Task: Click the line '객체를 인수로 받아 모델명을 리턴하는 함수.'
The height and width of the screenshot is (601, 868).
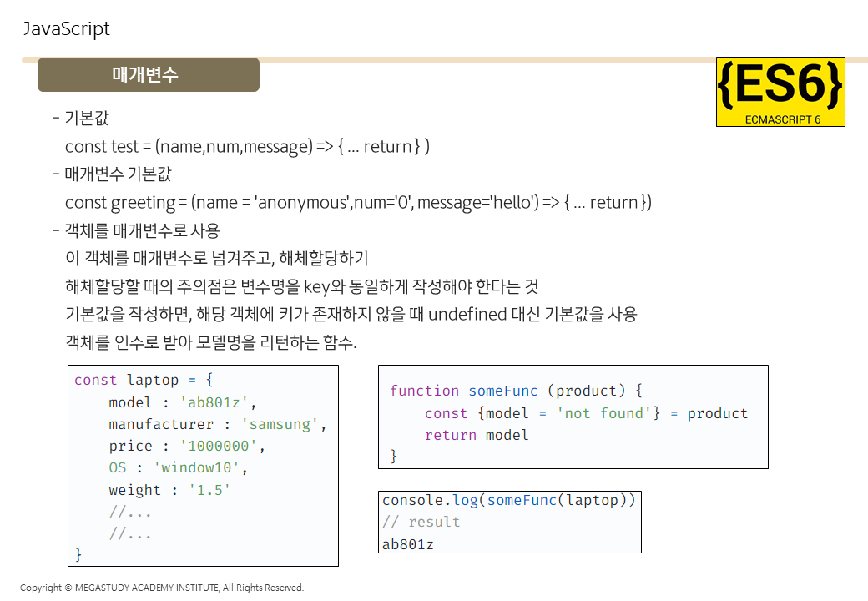Action: click(211, 342)
